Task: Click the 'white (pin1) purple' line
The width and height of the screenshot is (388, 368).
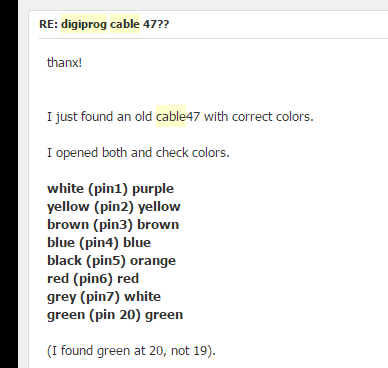Action: [x=110, y=189]
